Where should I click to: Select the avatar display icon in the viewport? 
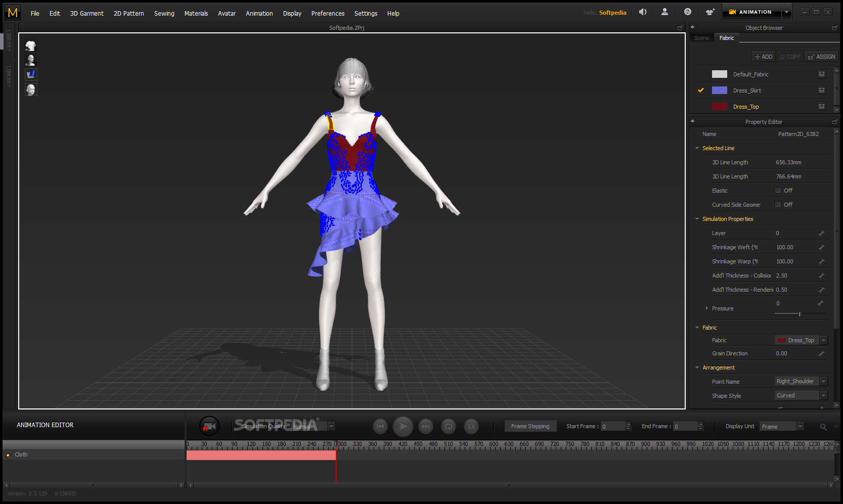pos(31,60)
